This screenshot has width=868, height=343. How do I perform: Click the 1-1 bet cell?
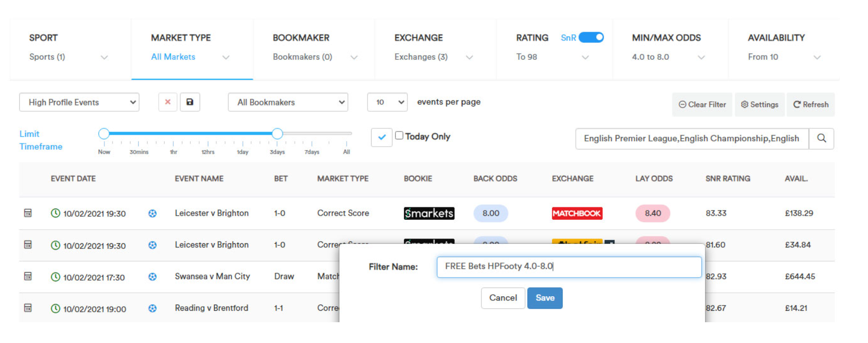tap(279, 308)
